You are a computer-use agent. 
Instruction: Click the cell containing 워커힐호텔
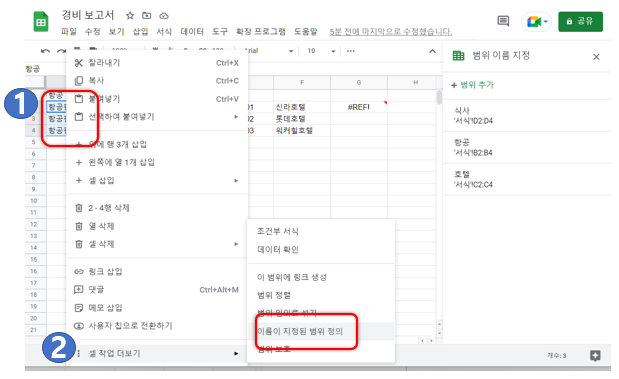click(x=302, y=130)
